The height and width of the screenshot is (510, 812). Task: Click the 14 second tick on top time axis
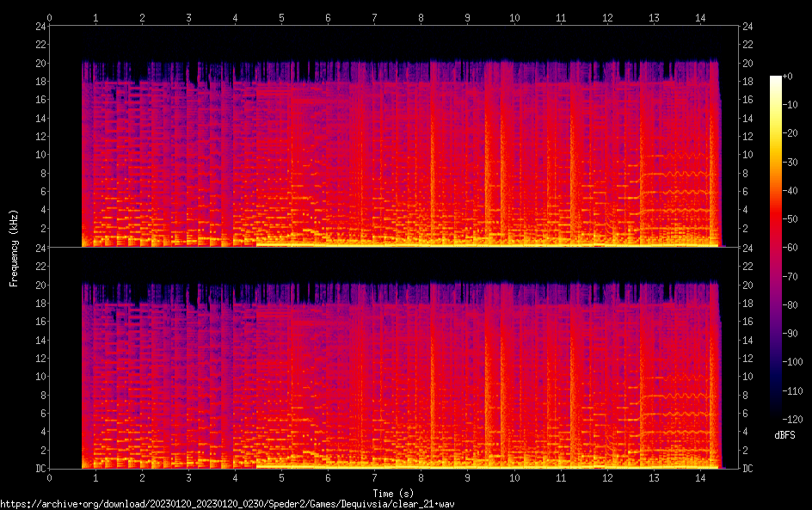click(x=700, y=17)
